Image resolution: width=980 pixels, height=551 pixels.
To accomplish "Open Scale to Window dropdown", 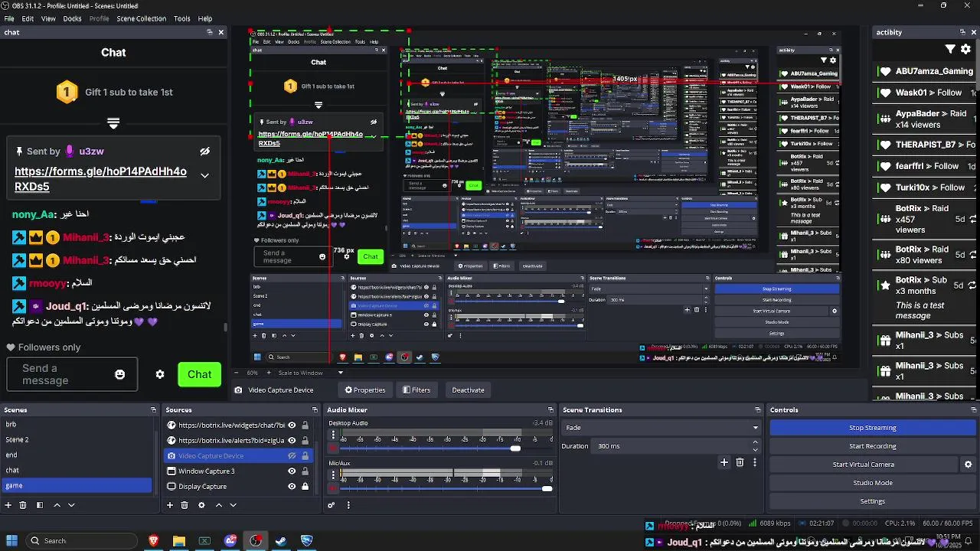I will [311, 373].
